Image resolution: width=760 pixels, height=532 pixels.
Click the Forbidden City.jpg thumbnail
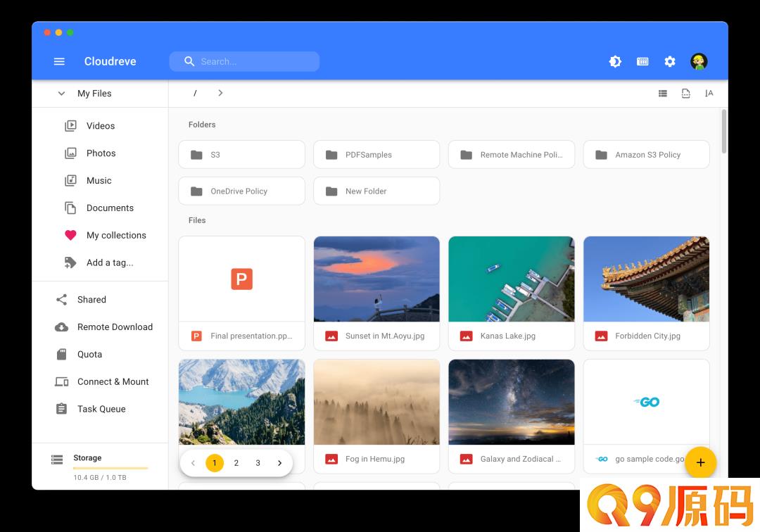[647, 279]
